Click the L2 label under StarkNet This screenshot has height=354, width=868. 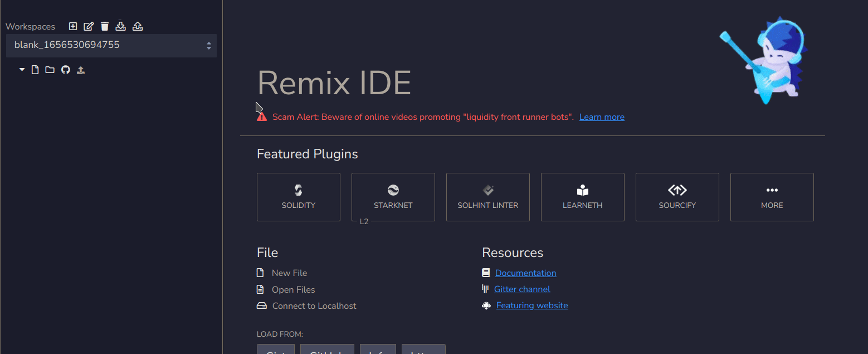[x=364, y=221]
